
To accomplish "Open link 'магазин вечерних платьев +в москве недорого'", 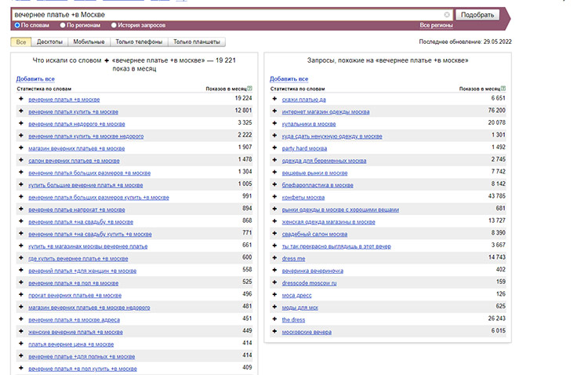I will click(89, 308).
